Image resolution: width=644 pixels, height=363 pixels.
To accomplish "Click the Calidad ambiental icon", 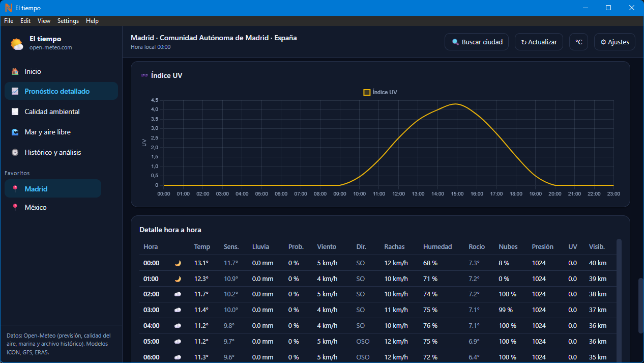I will [15, 111].
